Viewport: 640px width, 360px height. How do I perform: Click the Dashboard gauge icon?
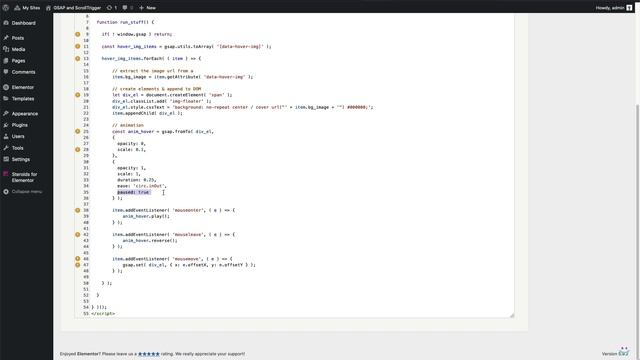[6, 23]
